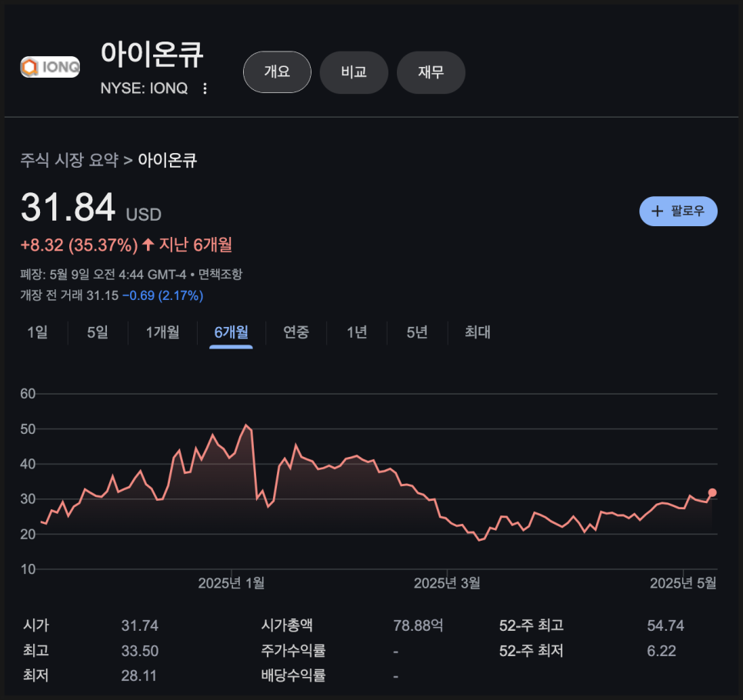
Task: Switch chart to 연중 range
Action: (x=296, y=332)
